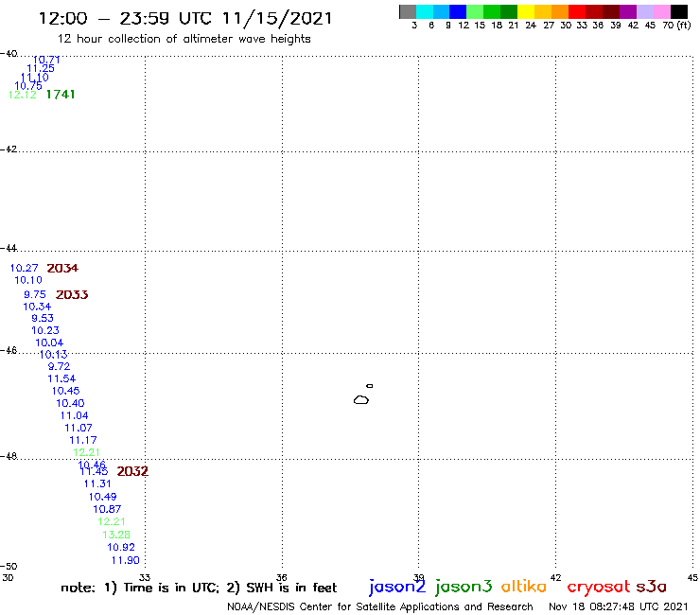Image resolution: width=700 pixels, height=615 pixels.
Task: Click the small island outline on map
Action: [370, 386]
